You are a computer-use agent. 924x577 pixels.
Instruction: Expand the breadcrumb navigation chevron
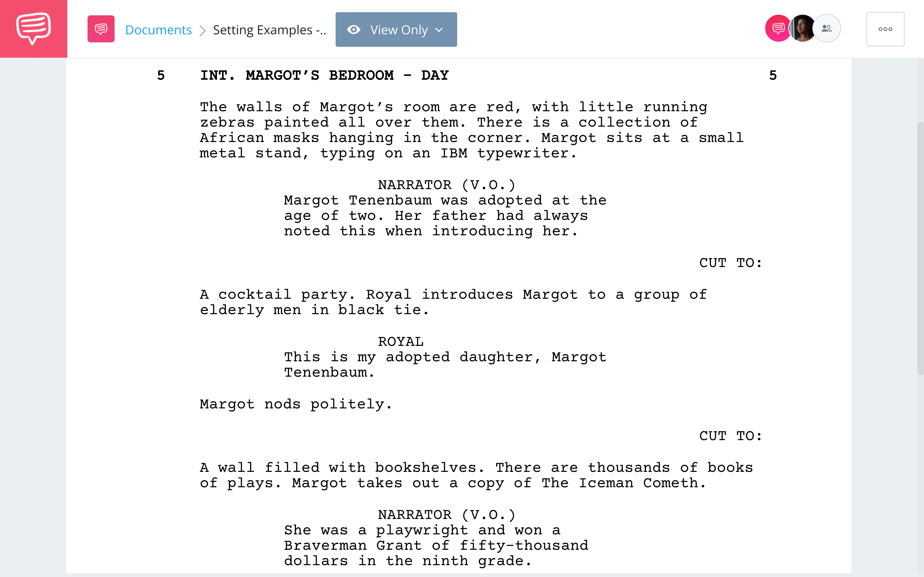(203, 29)
